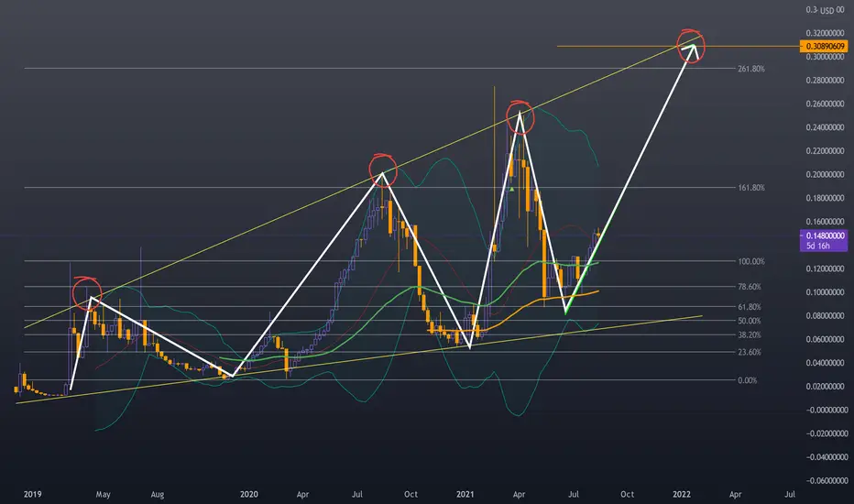The height and width of the screenshot is (504, 854).
Task: Click the 261.80% Fibonacci level label
Action: [751, 69]
